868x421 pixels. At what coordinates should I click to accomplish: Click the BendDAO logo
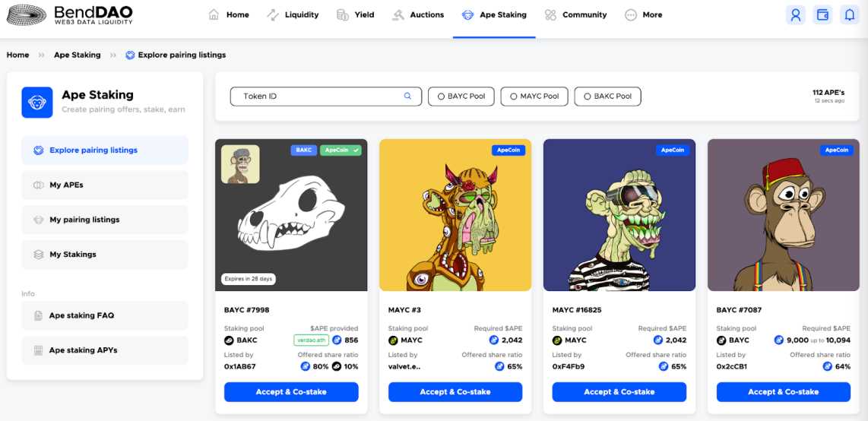69,15
